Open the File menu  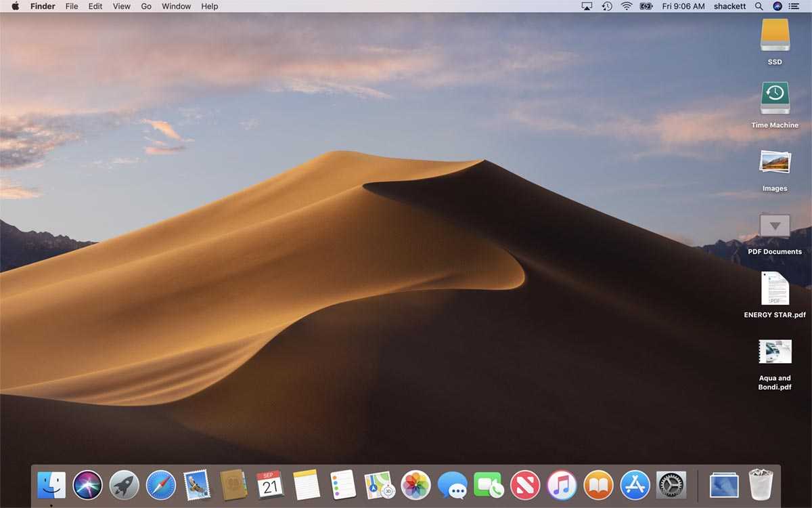click(x=72, y=6)
